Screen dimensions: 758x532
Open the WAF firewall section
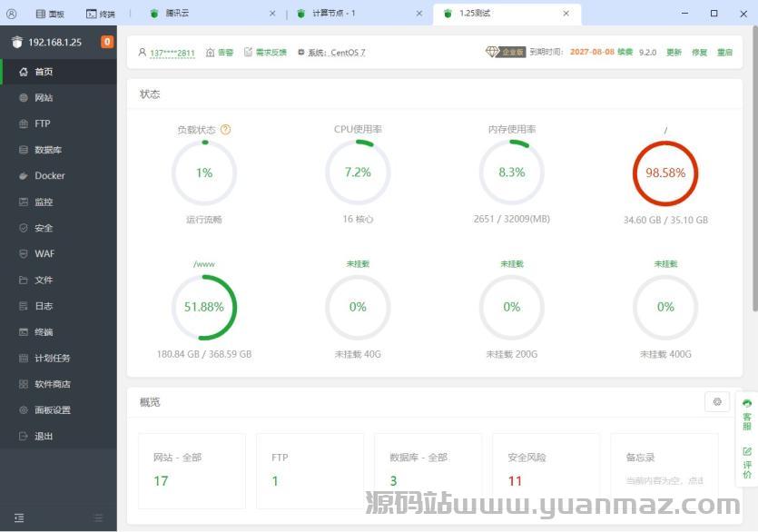point(58,254)
